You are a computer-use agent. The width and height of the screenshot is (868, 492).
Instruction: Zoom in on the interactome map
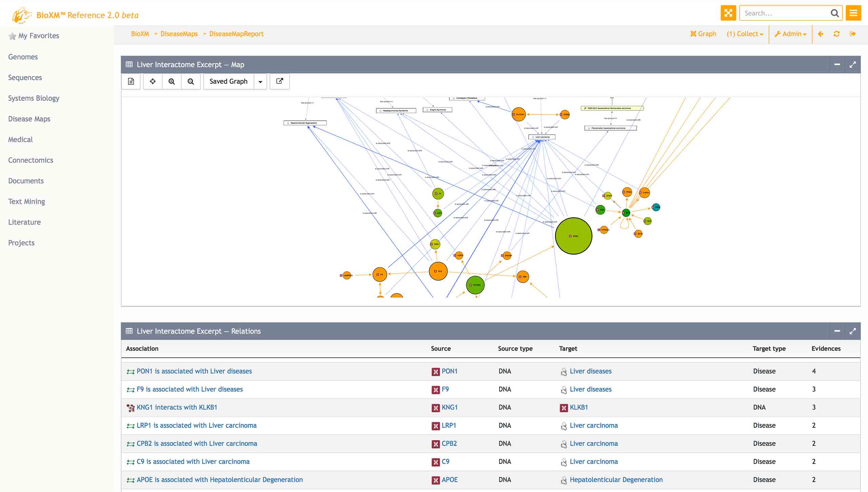172,81
